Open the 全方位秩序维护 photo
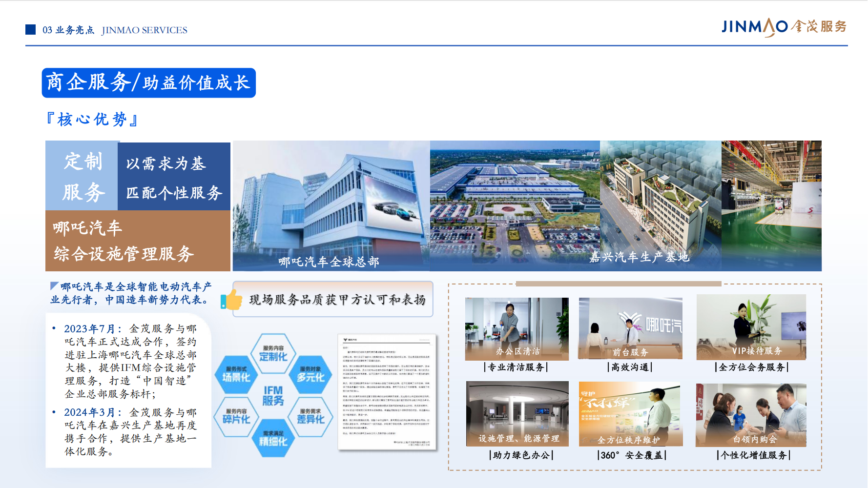This screenshot has width=868, height=488. click(630, 414)
